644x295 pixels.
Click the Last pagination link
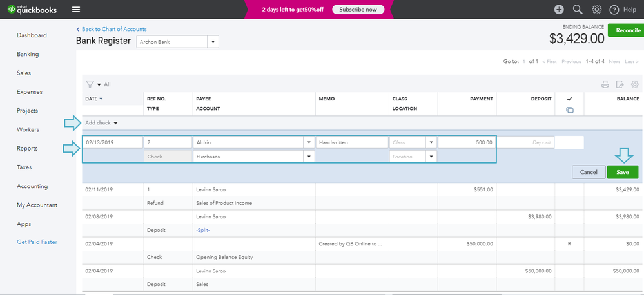pos(632,62)
